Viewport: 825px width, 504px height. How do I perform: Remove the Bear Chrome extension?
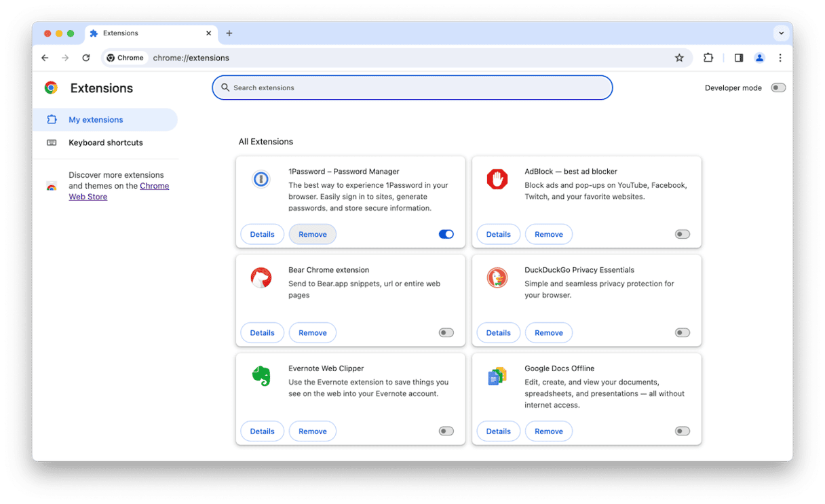[x=312, y=332]
